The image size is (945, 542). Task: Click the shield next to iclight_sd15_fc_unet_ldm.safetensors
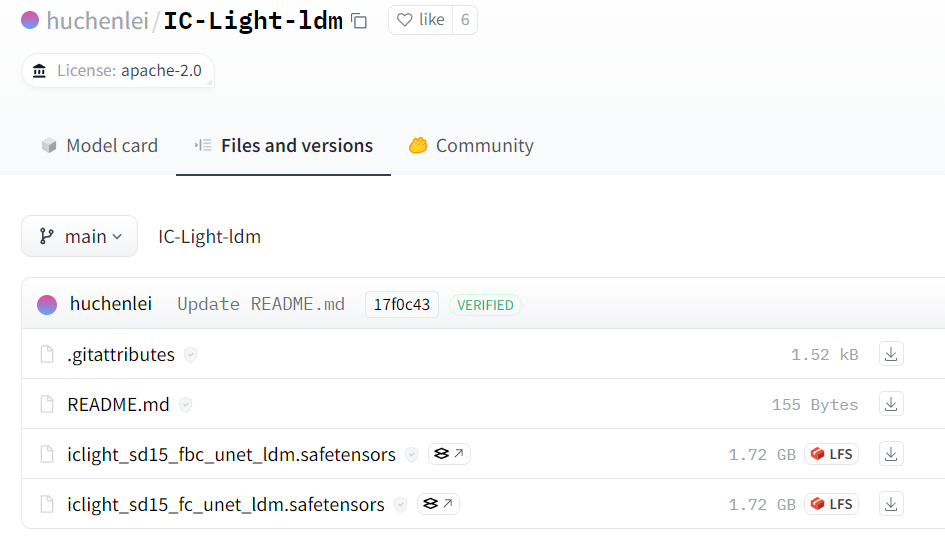400,505
